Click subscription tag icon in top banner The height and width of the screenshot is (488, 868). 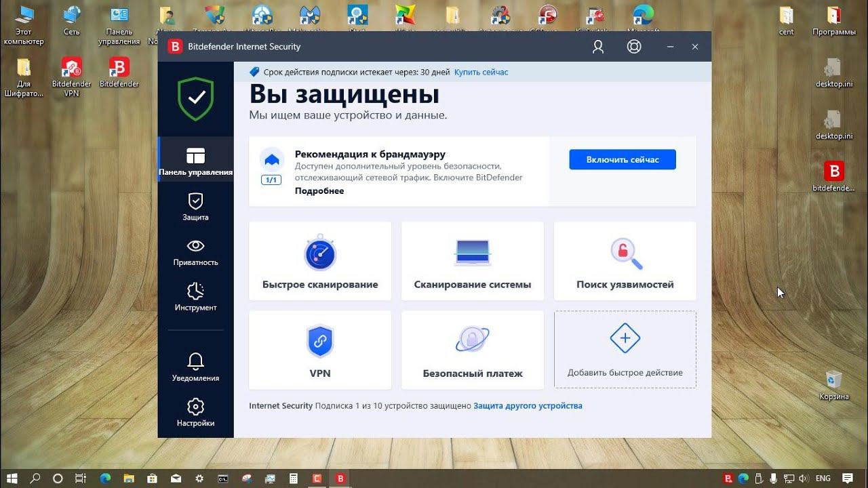point(254,72)
